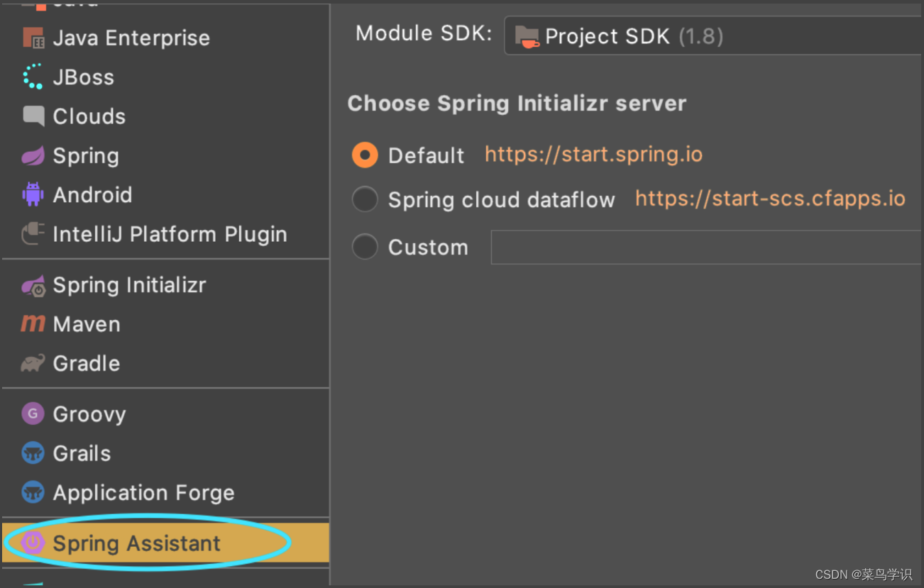Click the Java Enterprise icon

[x=33, y=38]
